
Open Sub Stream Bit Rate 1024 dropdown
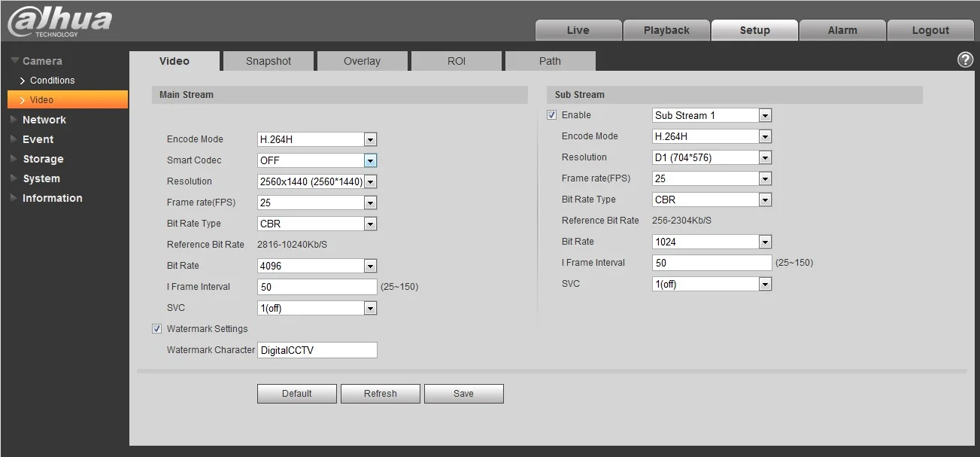coord(712,242)
